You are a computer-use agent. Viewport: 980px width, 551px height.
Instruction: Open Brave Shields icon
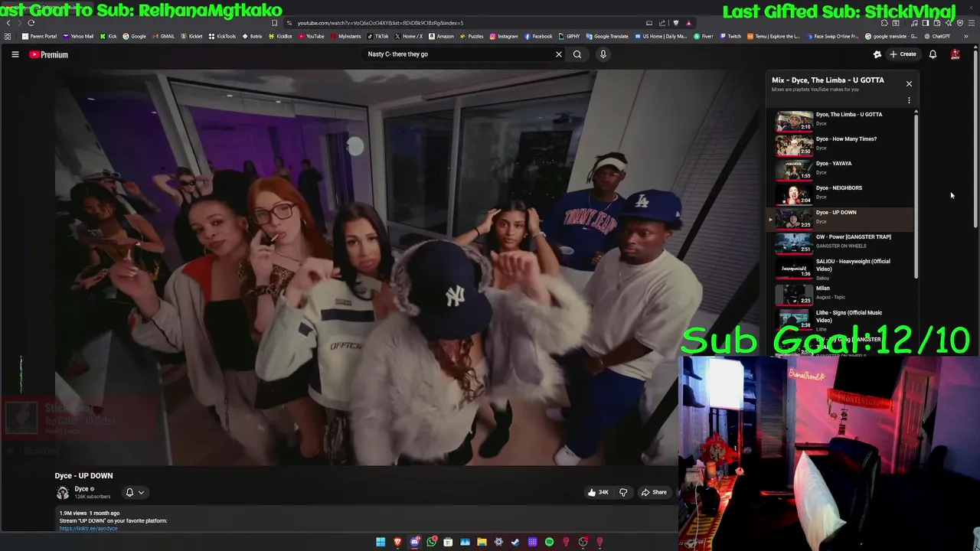pos(675,23)
